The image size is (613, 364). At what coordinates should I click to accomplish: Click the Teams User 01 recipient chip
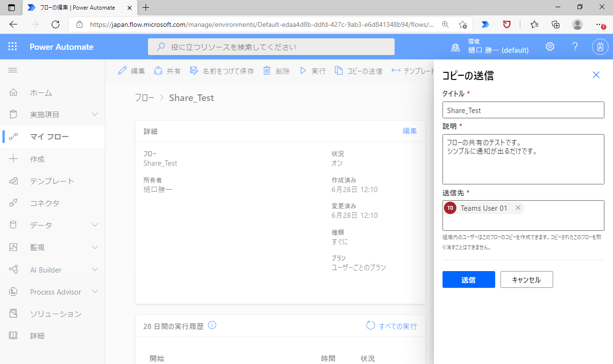click(x=484, y=208)
